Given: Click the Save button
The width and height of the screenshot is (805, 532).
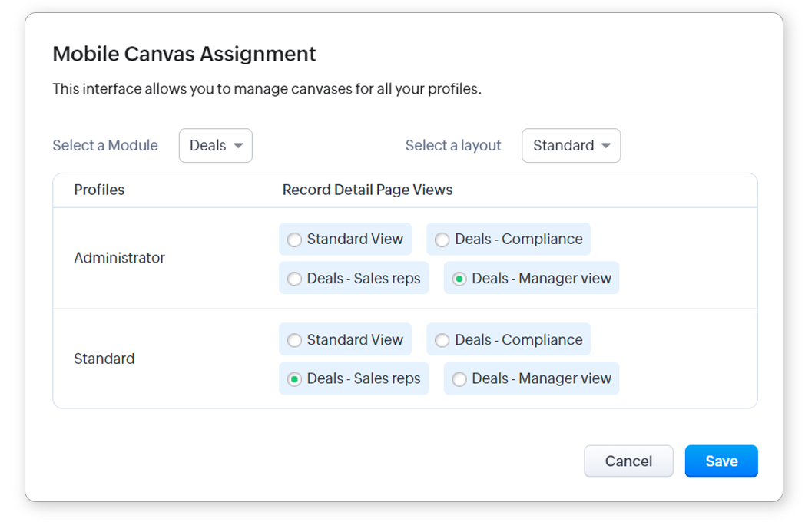Looking at the screenshot, I should (x=721, y=461).
